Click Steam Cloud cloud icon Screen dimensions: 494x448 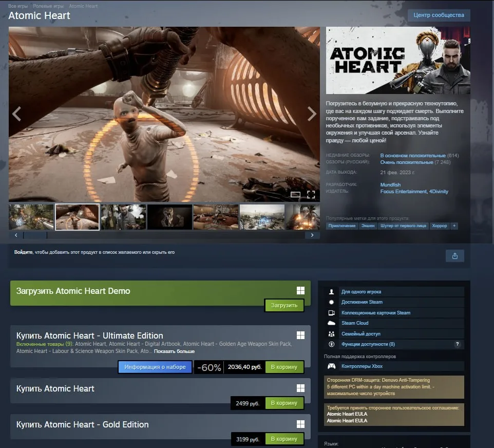click(331, 323)
